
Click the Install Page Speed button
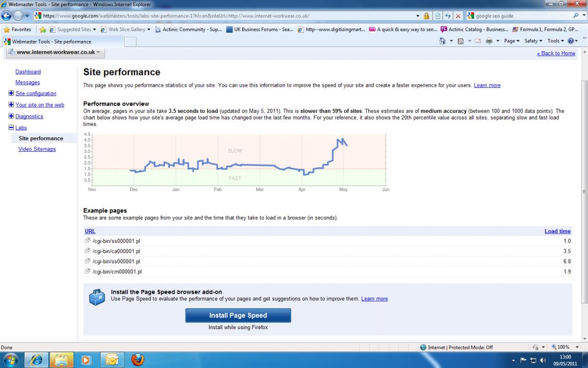pyautogui.click(x=238, y=315)
